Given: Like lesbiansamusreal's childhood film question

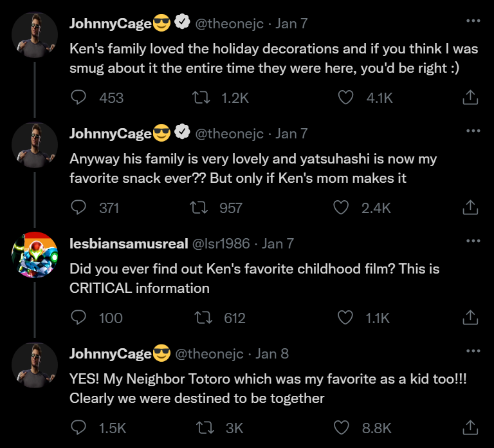Looking at the screenshot, I should tap(346, 318).
